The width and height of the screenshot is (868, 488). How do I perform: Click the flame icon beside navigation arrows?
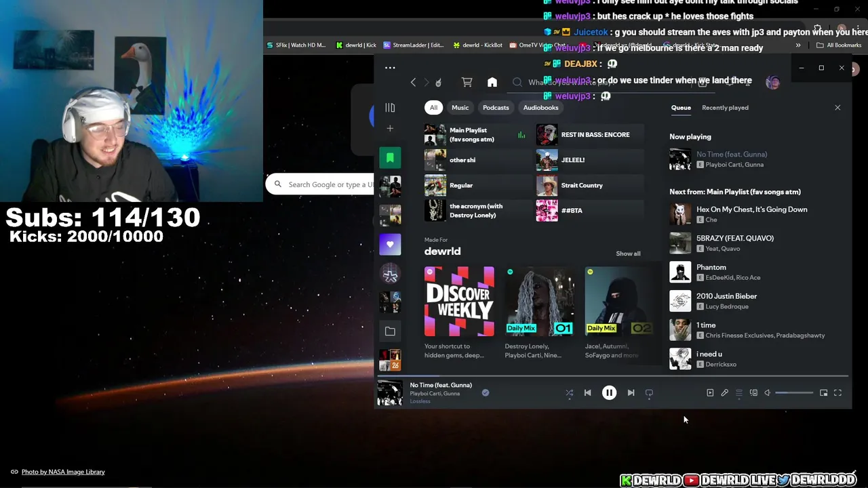click(x=439, y=82)
